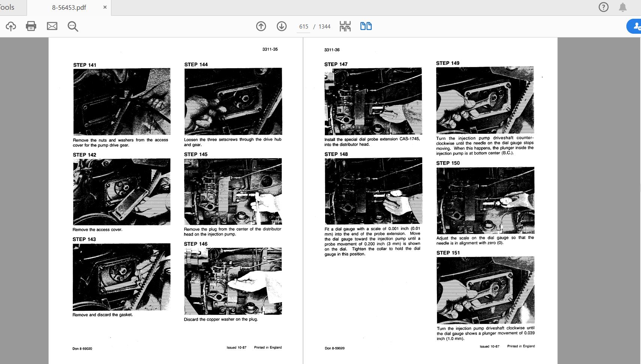Screen dimensions: 641x364
Task: Click the share user button
Action: click(634, 26)
